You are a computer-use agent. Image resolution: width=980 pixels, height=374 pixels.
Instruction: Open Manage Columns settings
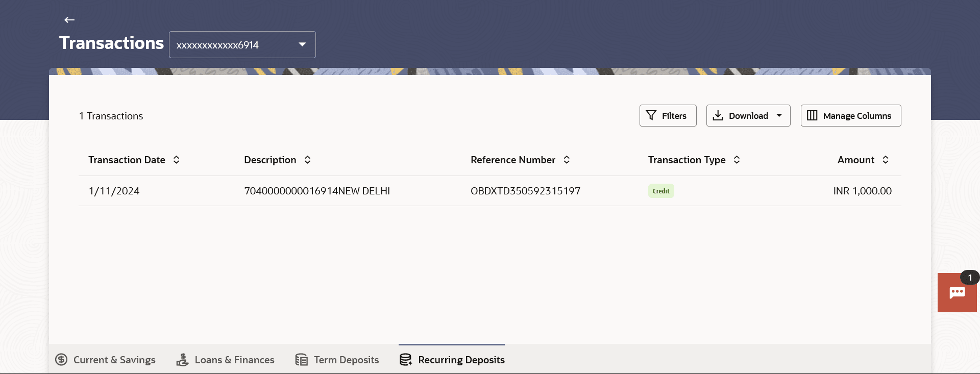[851, 116]
